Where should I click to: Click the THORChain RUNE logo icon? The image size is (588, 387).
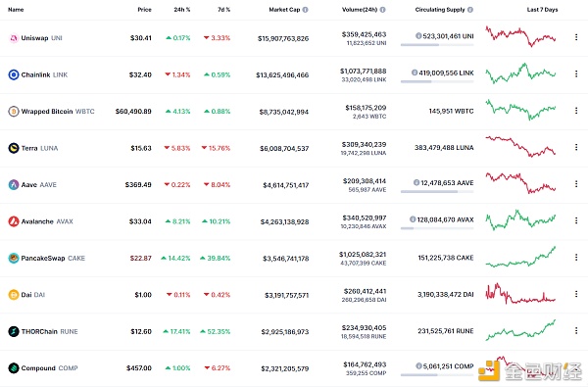[14, 331]
